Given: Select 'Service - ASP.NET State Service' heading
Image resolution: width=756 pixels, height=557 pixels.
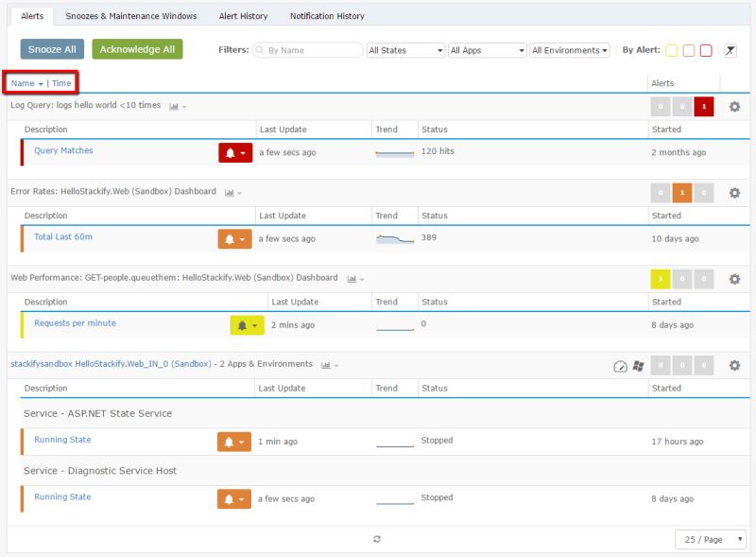Looking at the screenshot, I should 98,413.
